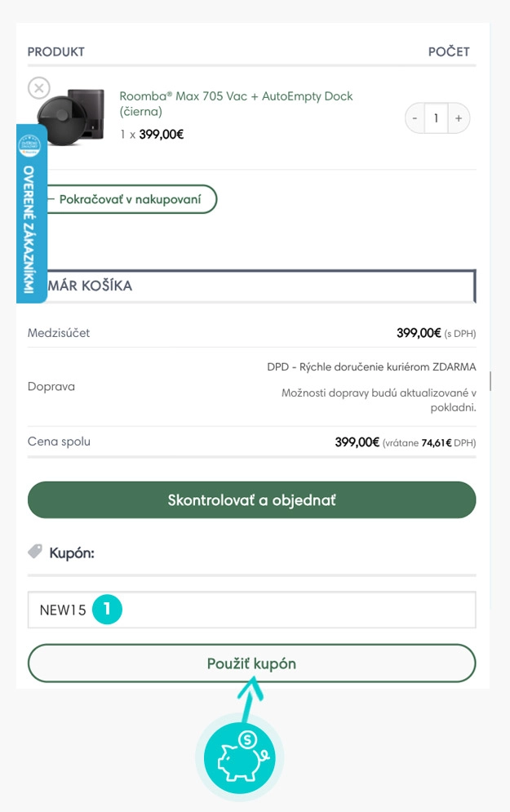Viewport: 510px width, 812px height.
Task: Click the POČET column header
Action: point(449,51)
